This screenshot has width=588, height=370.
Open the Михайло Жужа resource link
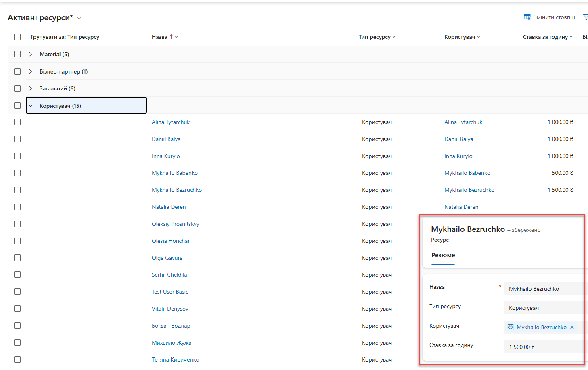click(x=172, y=343)
